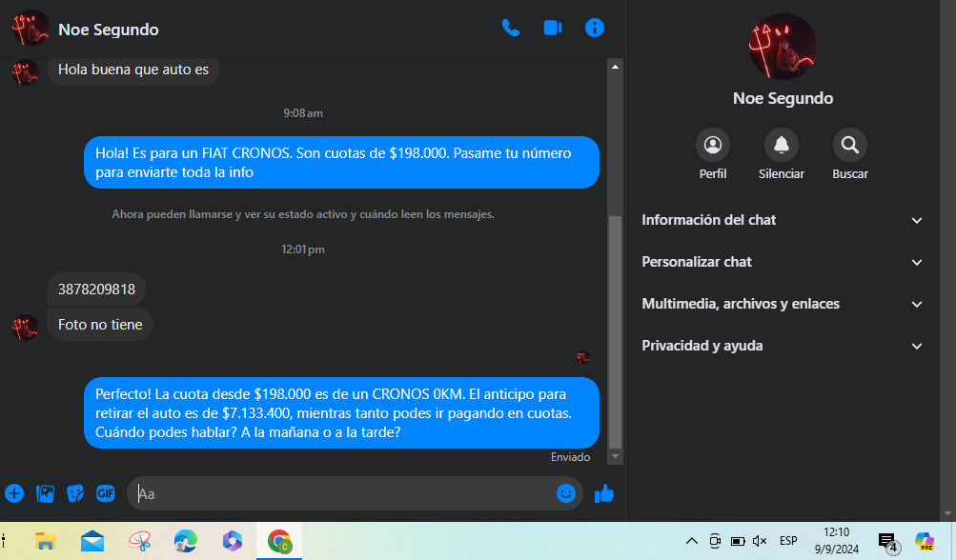This screenshot has width=956, height=560.
Task: Click the Noe Segundo name in chat header
Action: 109,30
